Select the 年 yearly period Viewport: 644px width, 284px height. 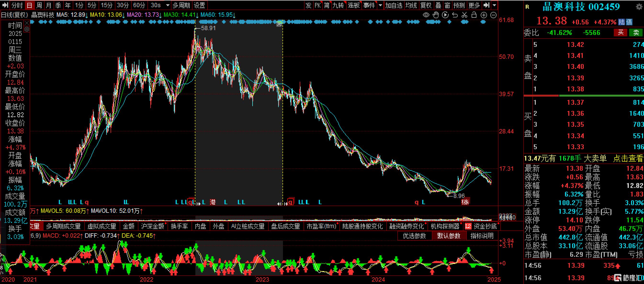[68, 5]
